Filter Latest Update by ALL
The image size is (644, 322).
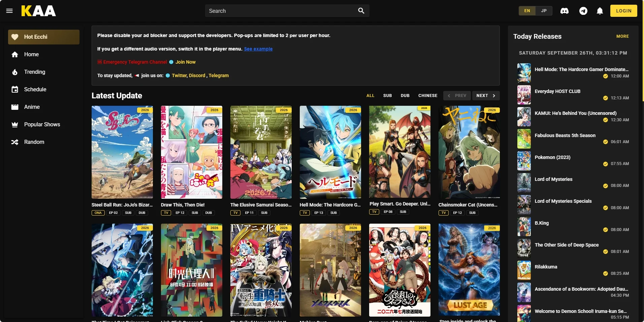[370, 96]
